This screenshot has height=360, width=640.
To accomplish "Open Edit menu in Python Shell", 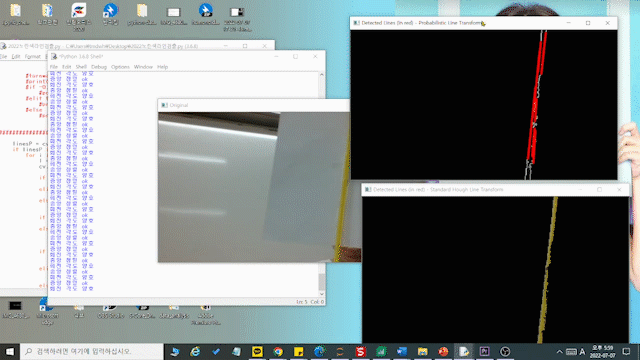I will (x=67, y=67).
